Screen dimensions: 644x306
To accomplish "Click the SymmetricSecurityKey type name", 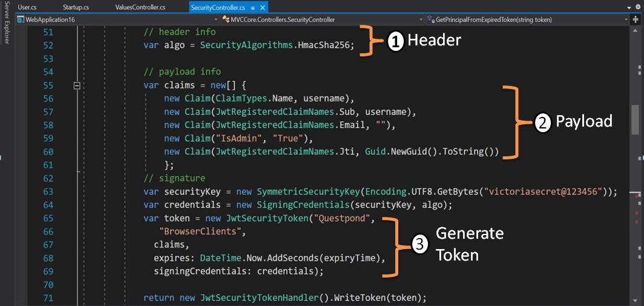I will coord(309,191).
